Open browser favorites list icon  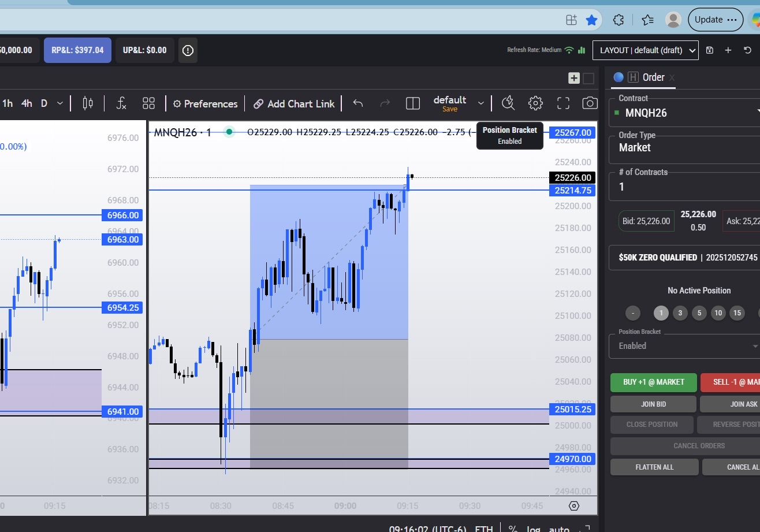pyautogui.click(x=647, y=20)
